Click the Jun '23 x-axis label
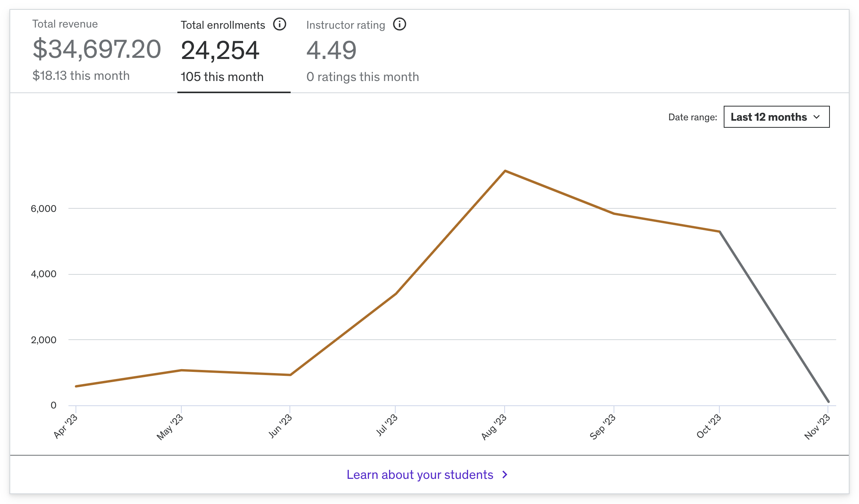 pos(280,426)
